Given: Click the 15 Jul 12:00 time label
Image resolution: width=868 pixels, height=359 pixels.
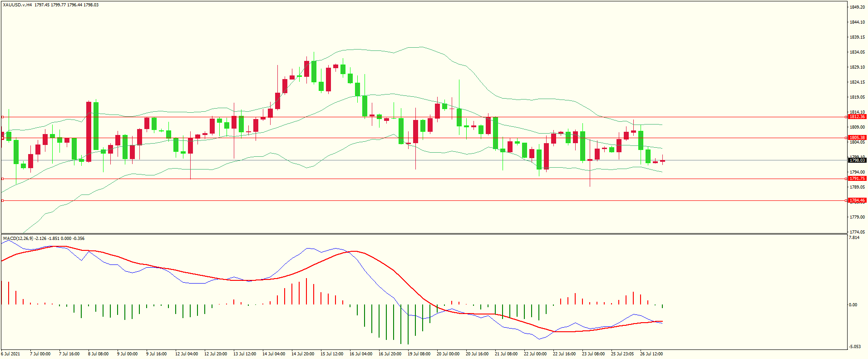Looking at the screenshot, I should pyautogui.click(x=332, y=354).
